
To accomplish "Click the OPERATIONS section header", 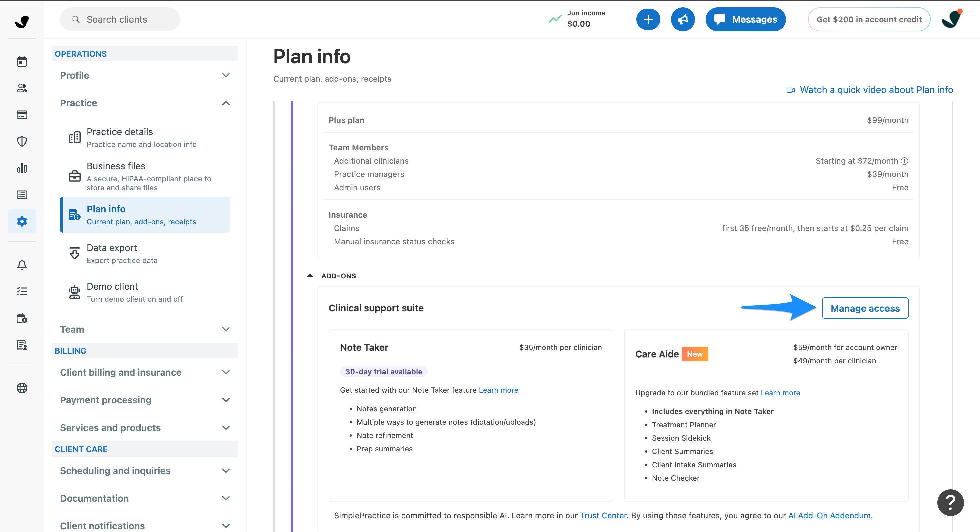I will (145, 54).
